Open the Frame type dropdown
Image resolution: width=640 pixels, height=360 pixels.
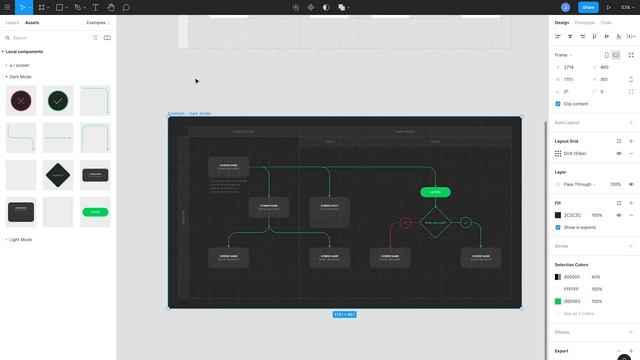point(563,55)
